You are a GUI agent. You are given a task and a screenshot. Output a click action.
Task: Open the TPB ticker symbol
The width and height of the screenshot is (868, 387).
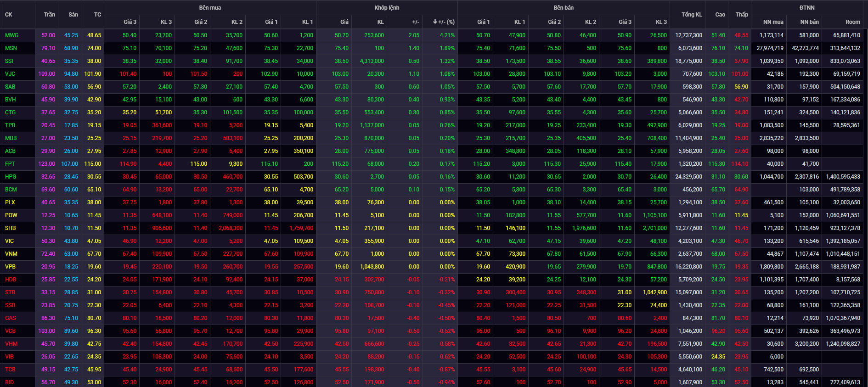(x=10, y=125)
